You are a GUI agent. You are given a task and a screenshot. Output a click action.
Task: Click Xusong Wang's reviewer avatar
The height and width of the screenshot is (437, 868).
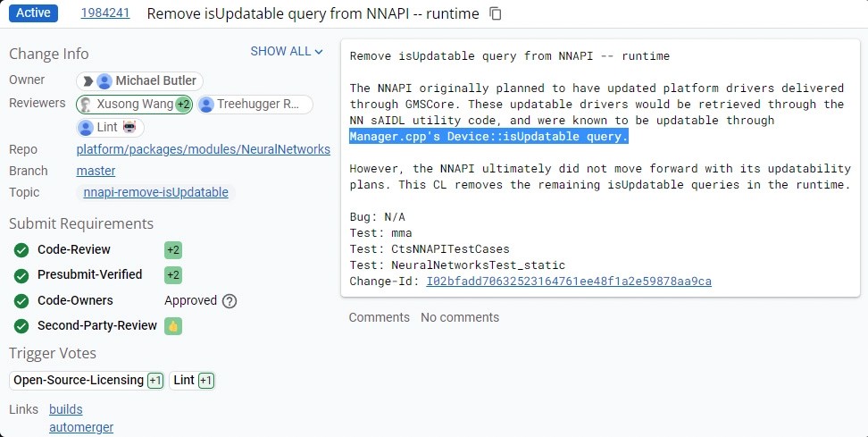(86, 105)
